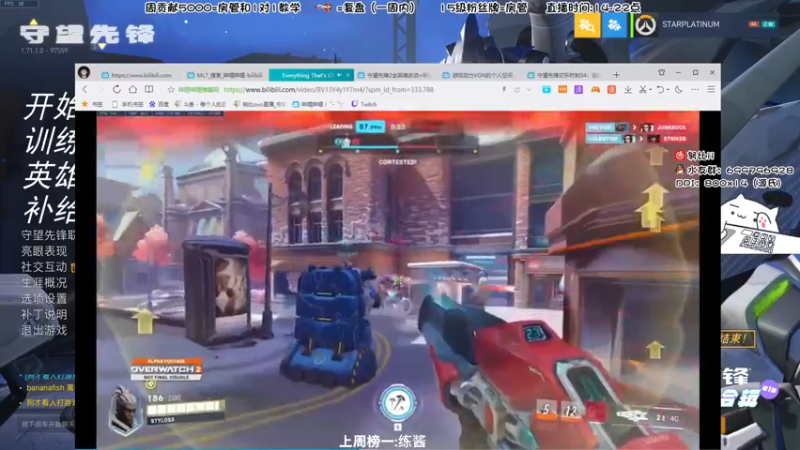Open the reading mode book icon

[149, 89]
